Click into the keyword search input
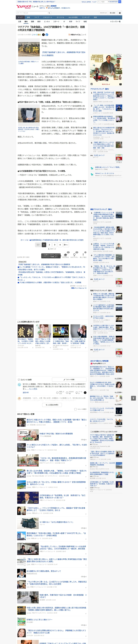Image resolution: width=138 pixels, height=644 pixels. (32, 13)
